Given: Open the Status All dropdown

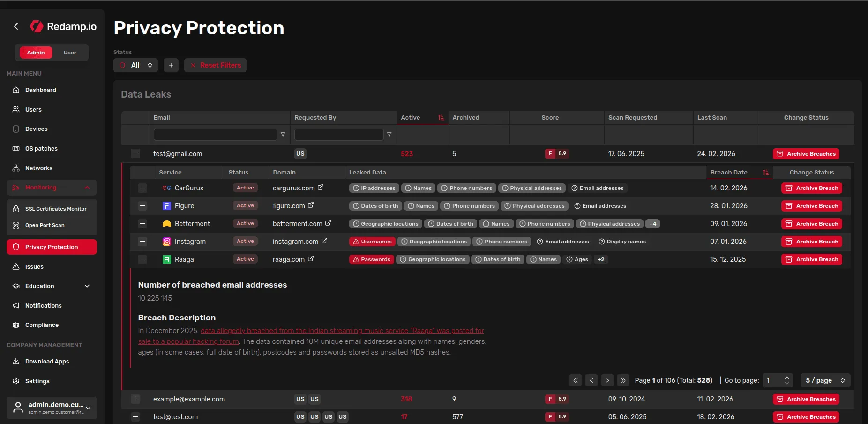Looking at the screenshot, I should (135, 65).
